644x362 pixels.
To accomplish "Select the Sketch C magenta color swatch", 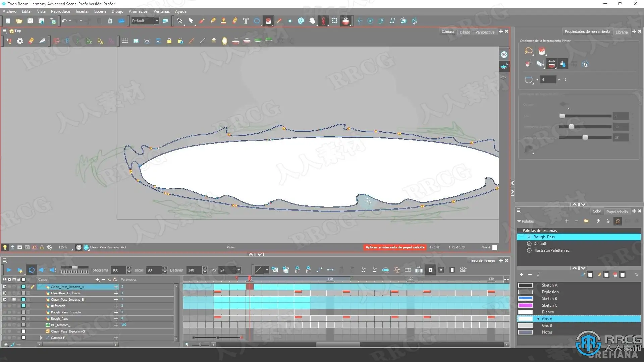I will point(525,305).
